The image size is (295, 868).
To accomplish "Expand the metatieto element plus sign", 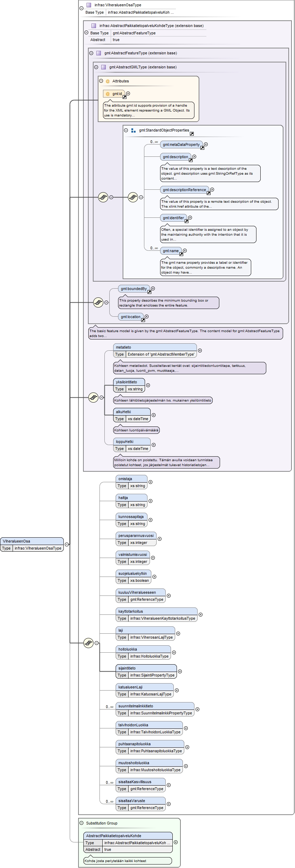I will pos(200,350).
